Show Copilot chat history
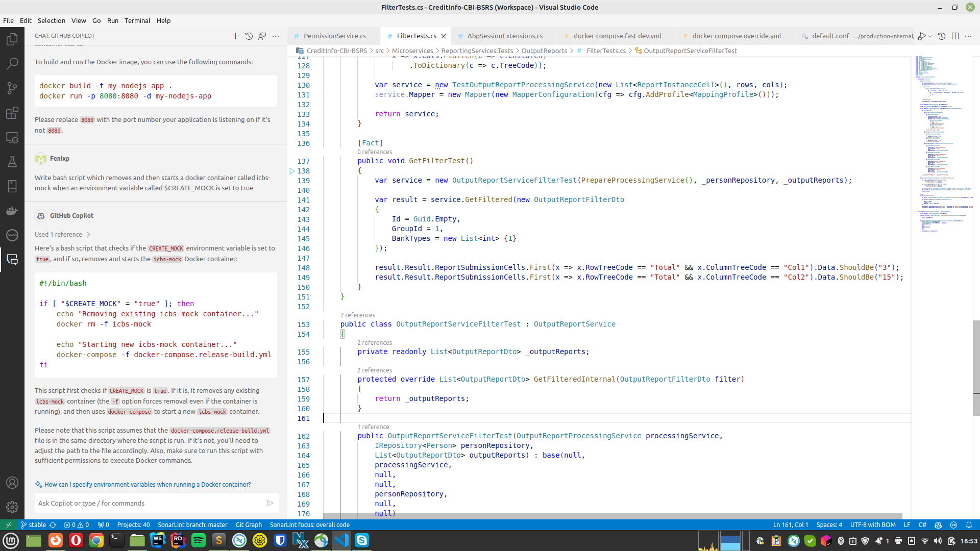 coord(249,36)
